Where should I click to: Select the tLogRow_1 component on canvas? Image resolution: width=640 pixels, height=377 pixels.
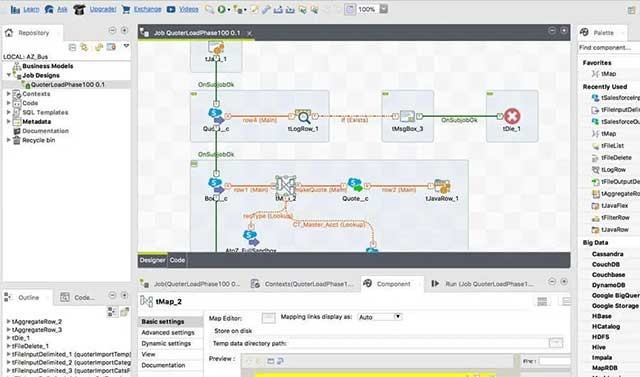[x=303, y=117]
